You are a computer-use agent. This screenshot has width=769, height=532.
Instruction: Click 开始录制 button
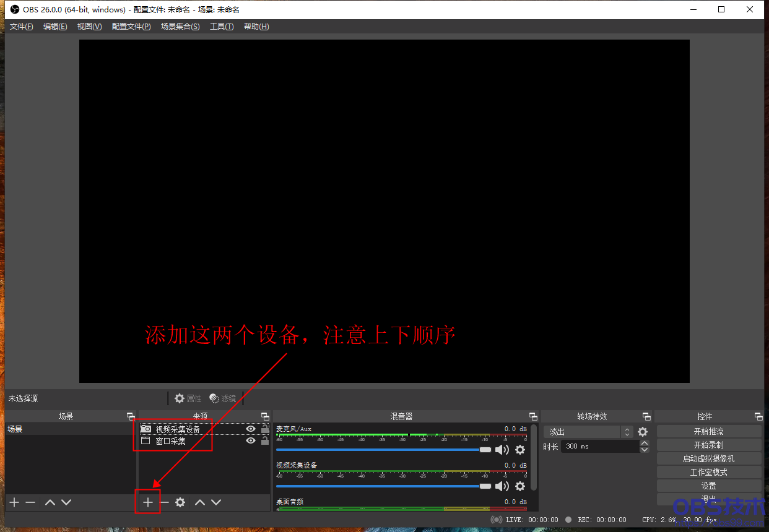709,445
